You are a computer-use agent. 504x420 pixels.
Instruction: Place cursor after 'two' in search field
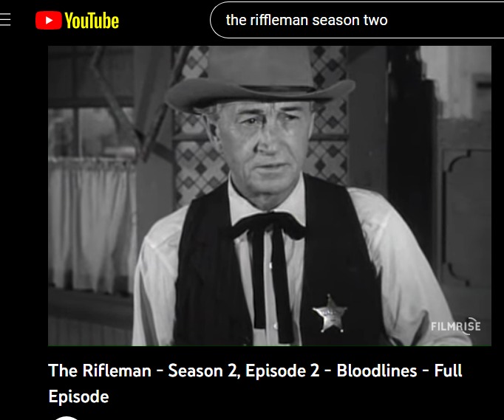(388, 20)
